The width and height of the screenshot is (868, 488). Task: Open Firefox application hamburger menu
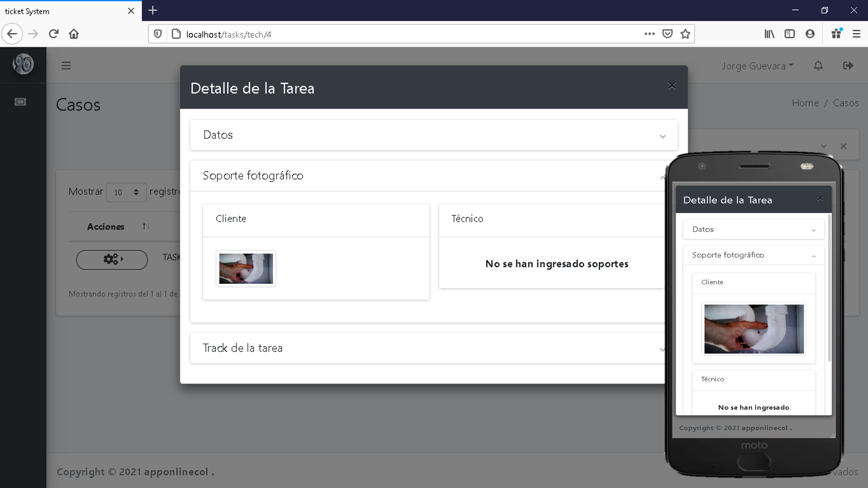pos(856,34)
